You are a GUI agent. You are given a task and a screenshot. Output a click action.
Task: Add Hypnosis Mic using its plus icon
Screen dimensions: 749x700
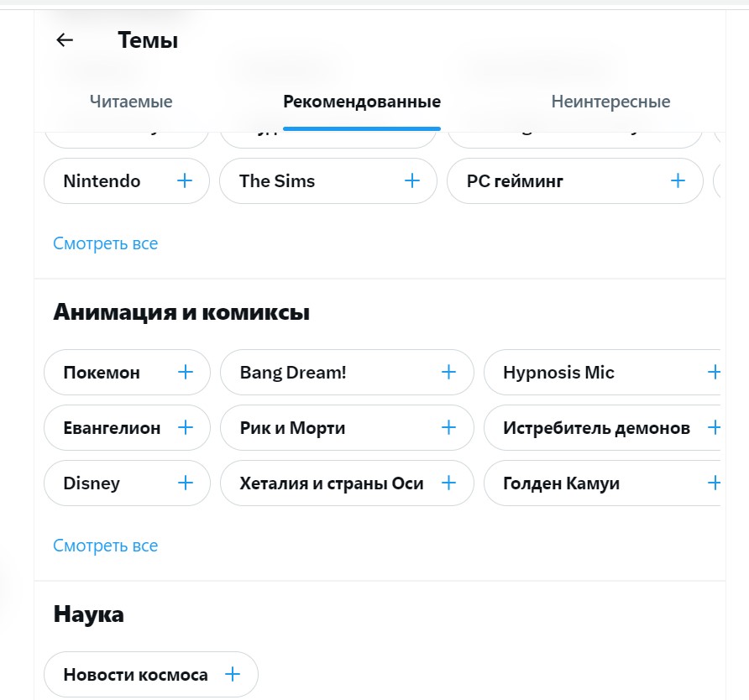[715, 372]
